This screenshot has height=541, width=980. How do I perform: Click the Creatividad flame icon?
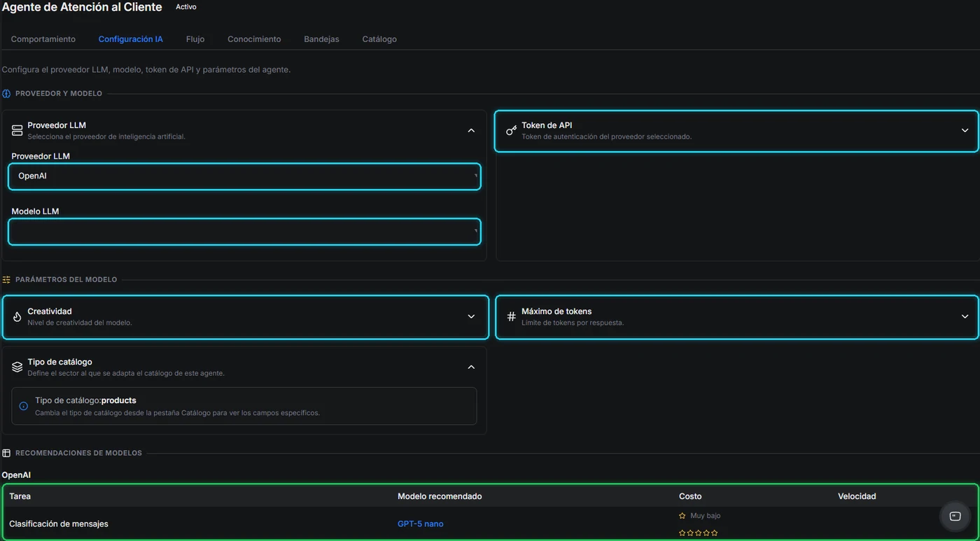17,317
